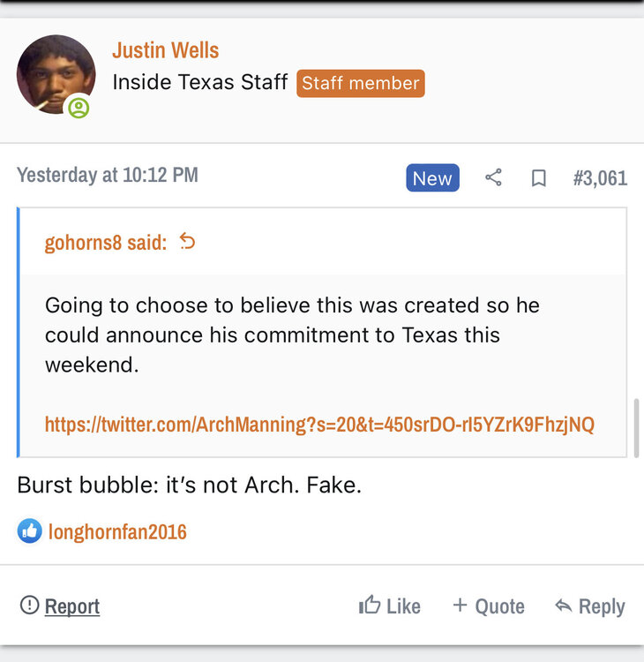Click the blue "New" badge
The image size is (644, 662).
click(x=432, y=177)
